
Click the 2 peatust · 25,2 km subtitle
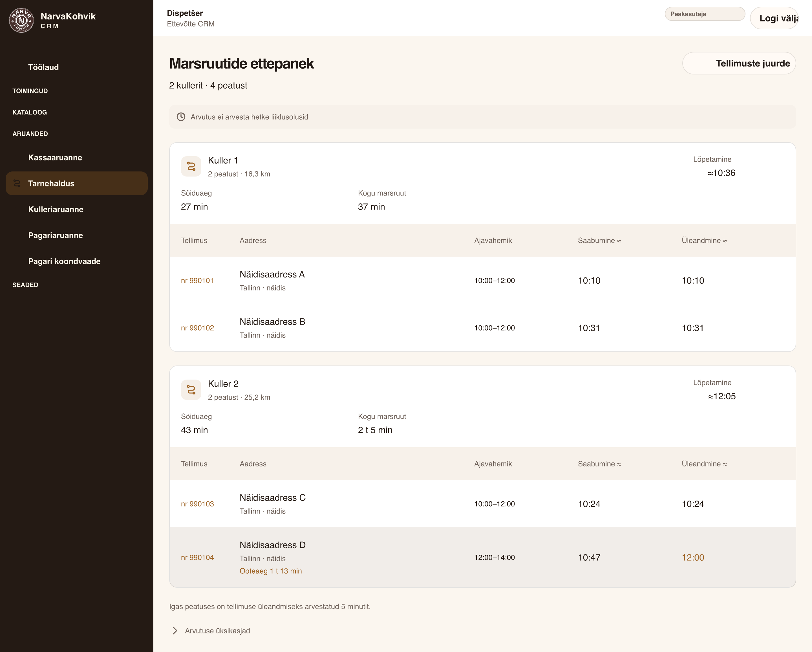239,397
